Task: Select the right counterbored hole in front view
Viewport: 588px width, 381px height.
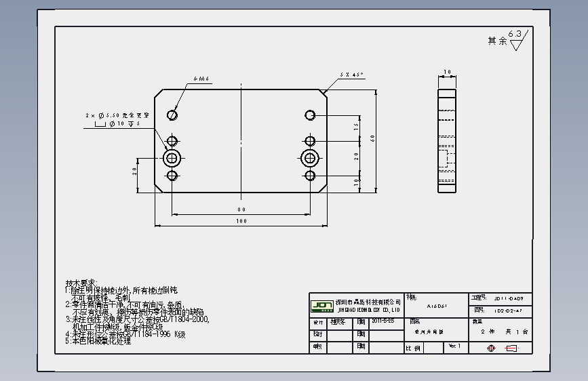Action: point(310,158)
